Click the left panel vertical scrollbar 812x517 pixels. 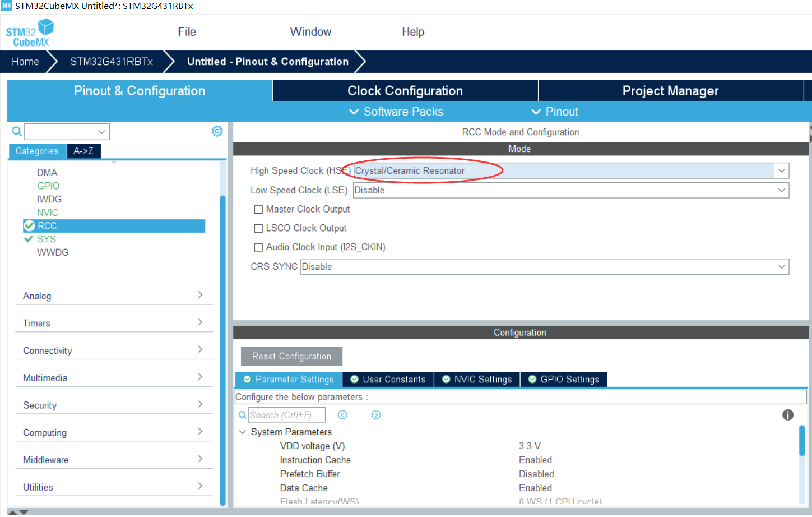tap(222, 350)
